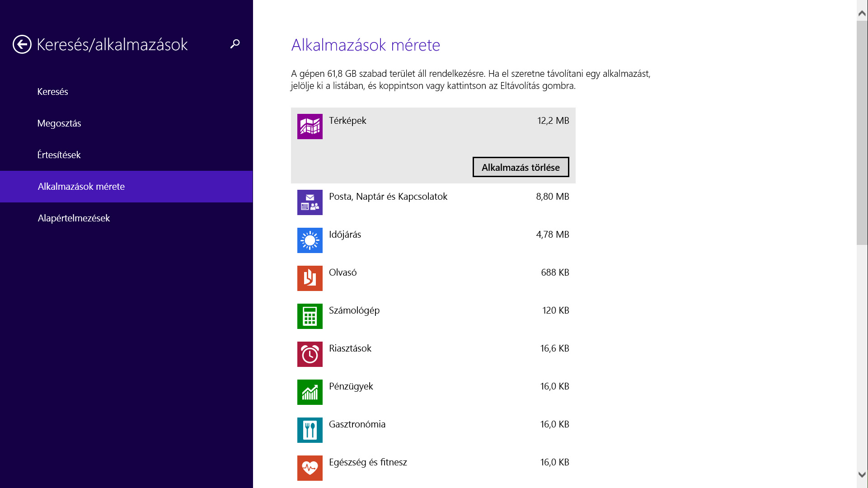
Task: Click the scrollbar down arrow
Action: (862, 474)
